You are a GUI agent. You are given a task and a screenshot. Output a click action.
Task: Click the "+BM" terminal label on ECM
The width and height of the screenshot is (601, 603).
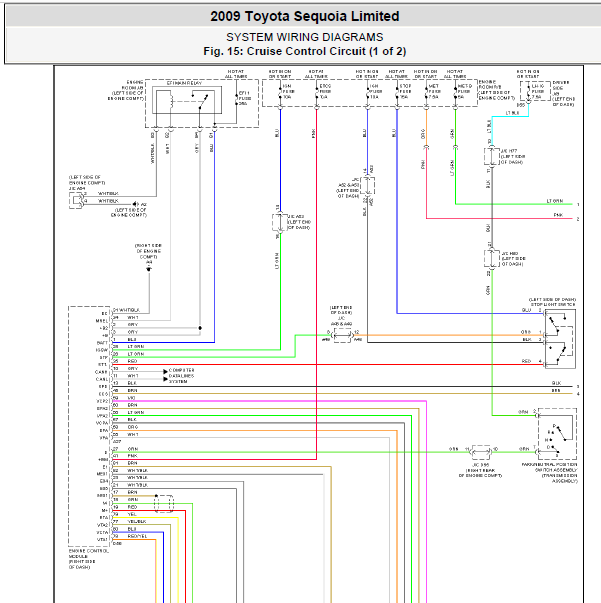coord(103,459)
